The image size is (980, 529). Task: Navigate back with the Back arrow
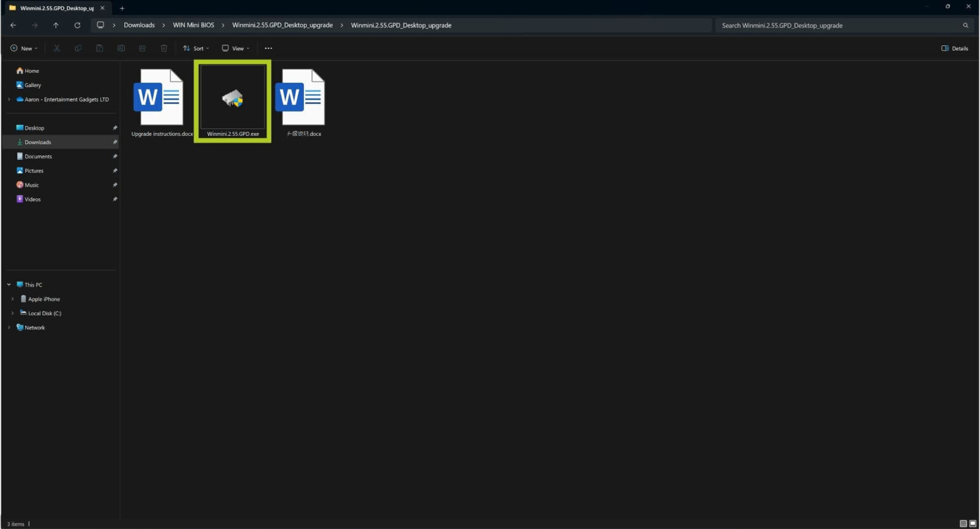click(x=13, y=25)
